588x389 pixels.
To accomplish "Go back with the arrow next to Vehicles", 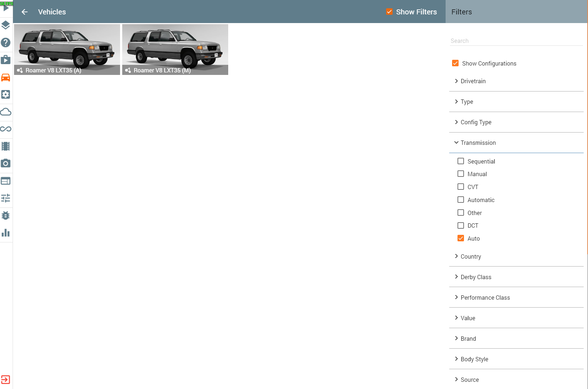I will (25, 12).
